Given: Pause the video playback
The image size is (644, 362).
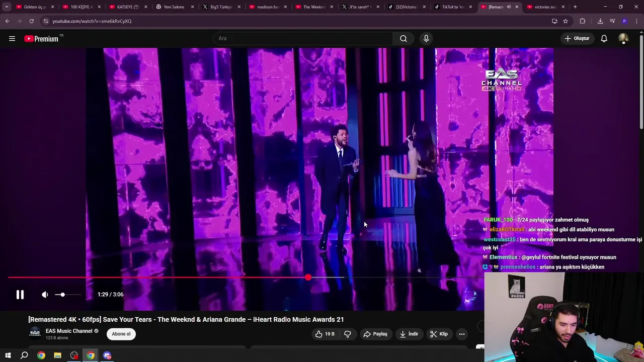Looking at the screenshot, I should [20, 295].
